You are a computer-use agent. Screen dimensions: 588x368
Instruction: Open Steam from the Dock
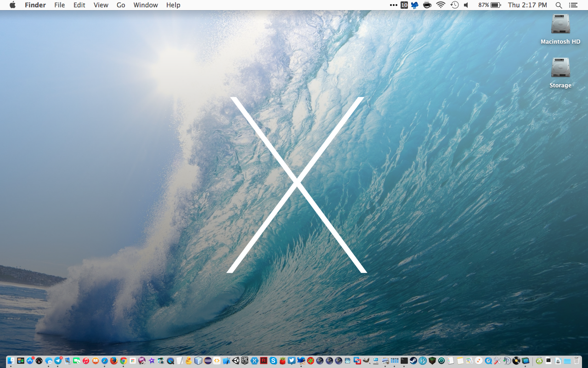coord(413,361)
